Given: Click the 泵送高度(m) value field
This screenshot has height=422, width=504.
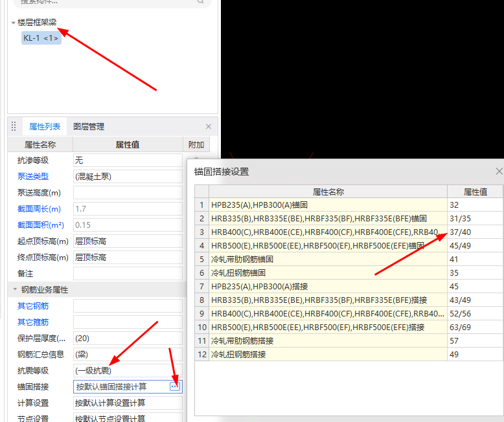Looking at the screenshot, I should coord(128,192).
